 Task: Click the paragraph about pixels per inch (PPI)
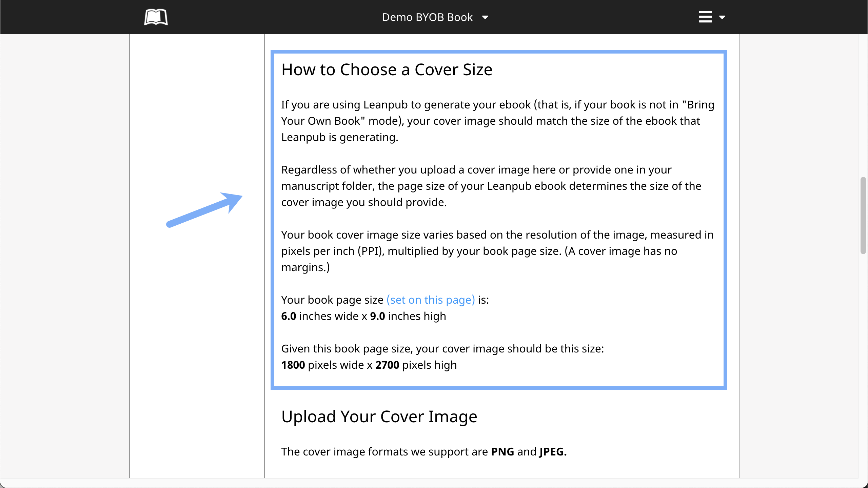click(x=497, y=251)
